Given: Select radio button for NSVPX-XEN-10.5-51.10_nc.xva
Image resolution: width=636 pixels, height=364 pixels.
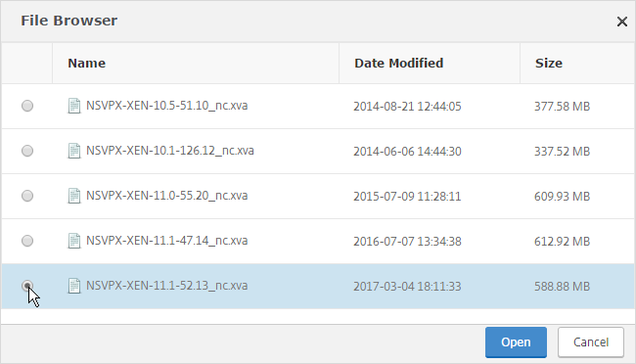Looking at the screenshot, I should pos(27,106).
